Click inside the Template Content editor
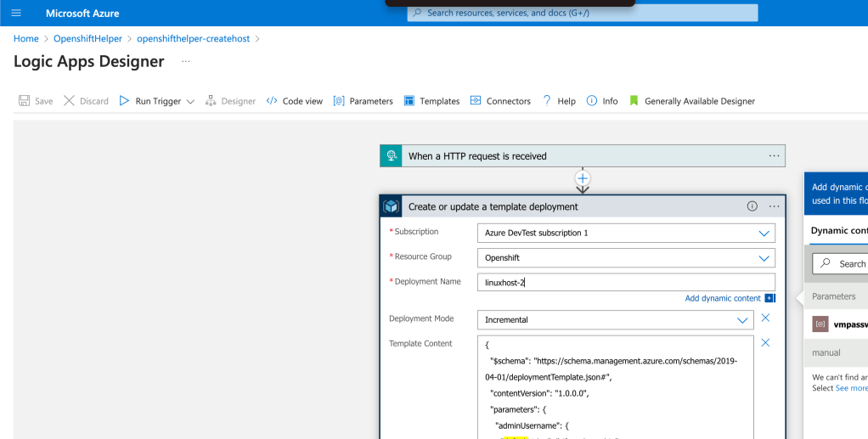 [x=616, y=387]
